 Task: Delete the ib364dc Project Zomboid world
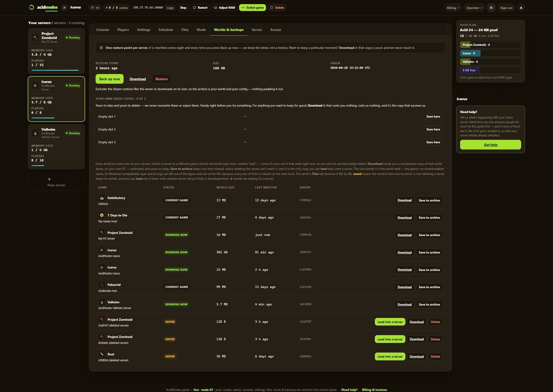[x=435, y=339]
